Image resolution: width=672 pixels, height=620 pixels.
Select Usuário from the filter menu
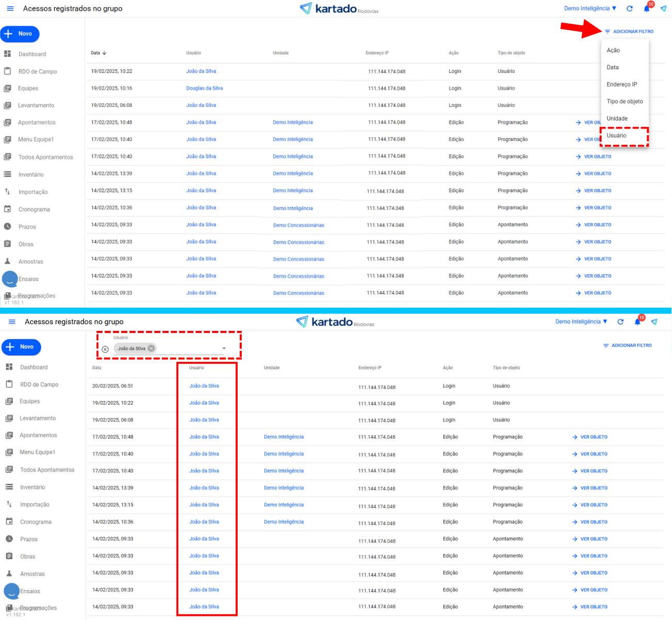coord(617,136)
